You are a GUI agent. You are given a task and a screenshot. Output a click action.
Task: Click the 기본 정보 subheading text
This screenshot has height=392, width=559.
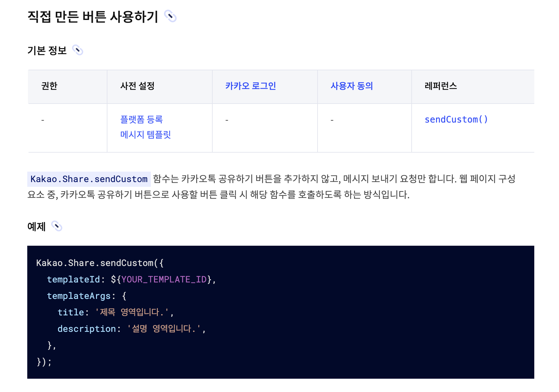47,50
